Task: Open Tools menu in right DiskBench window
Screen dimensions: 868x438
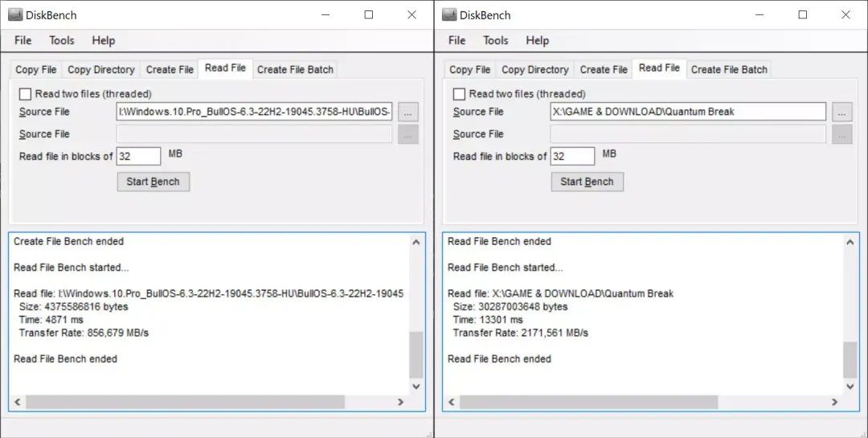Action: (495, 40)
